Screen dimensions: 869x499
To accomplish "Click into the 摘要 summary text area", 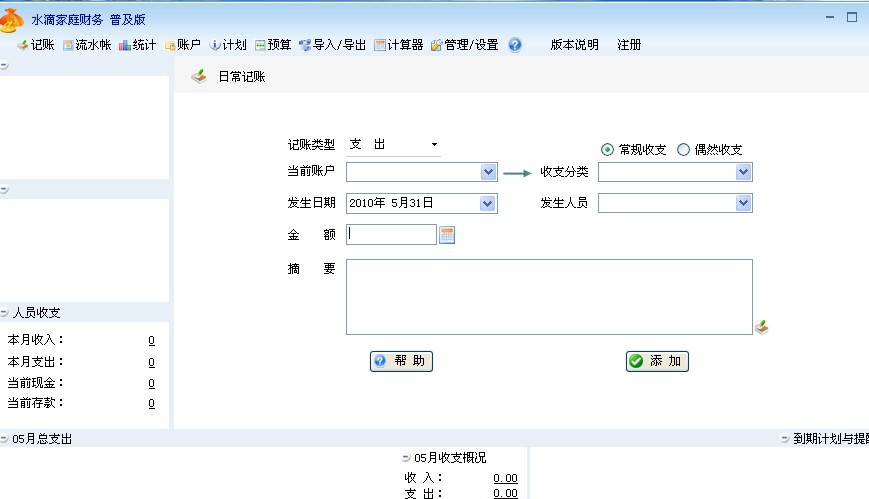I will pos(549,297).
